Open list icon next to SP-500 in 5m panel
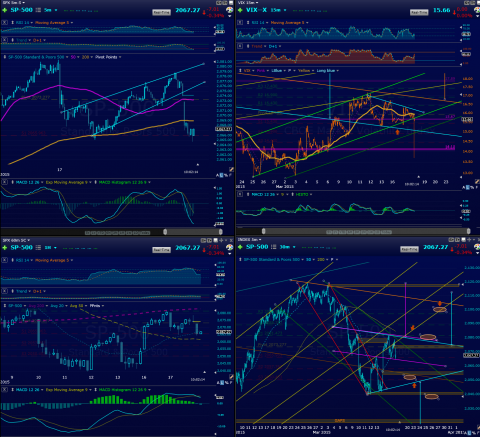This screenshot has width=480, height=437. click(38, 10)
